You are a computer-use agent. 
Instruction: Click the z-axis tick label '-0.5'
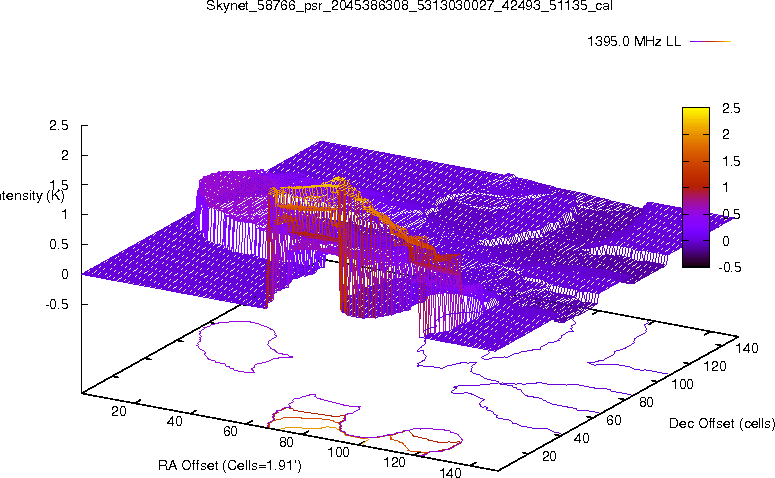click(57, 304)
